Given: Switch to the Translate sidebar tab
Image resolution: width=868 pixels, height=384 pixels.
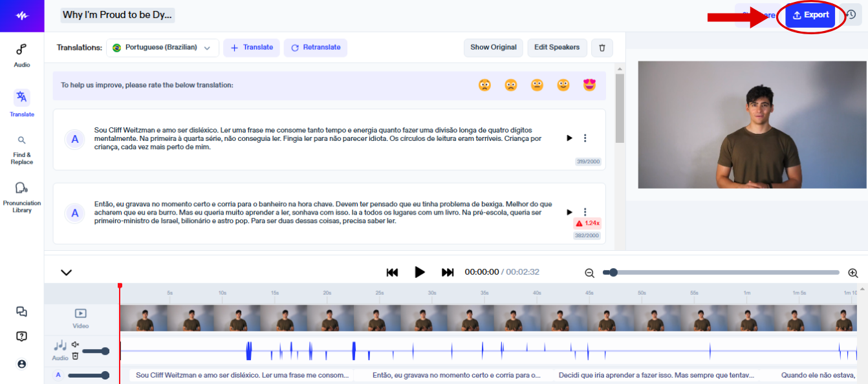Looking at the screenshot, I should click(x=21, y=103).
